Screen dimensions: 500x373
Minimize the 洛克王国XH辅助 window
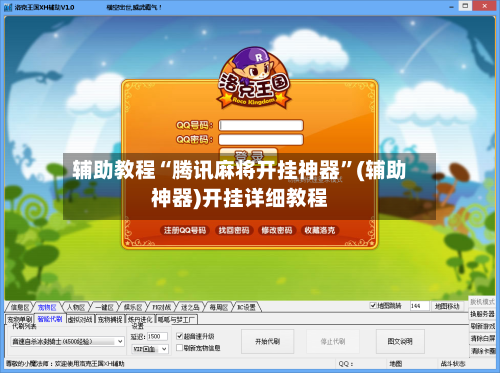point(451,7)
